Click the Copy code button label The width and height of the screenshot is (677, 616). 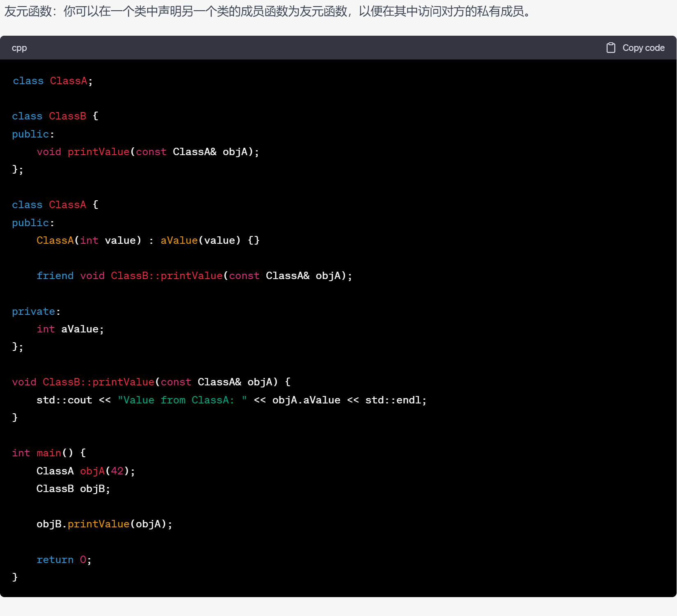coord(643,48)
